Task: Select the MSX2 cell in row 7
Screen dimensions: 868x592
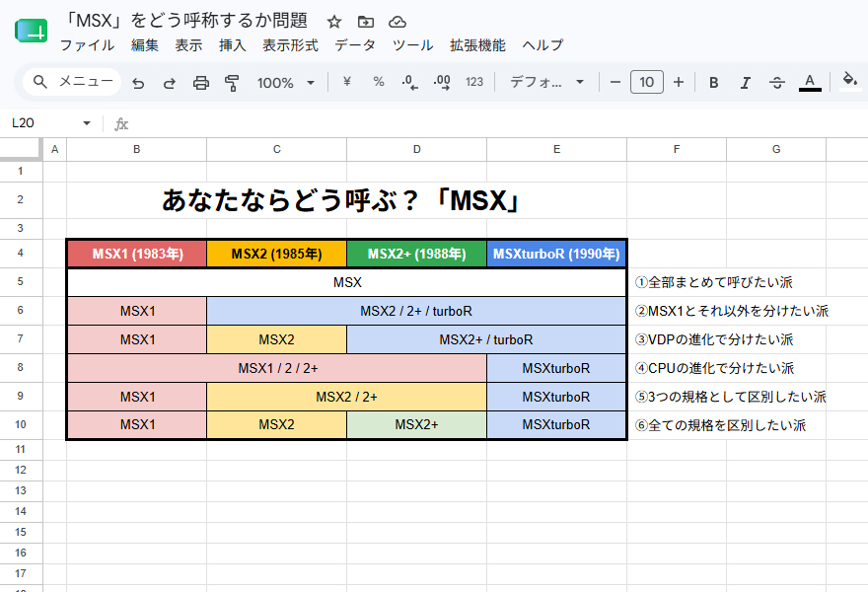Action: click(277, 339)
